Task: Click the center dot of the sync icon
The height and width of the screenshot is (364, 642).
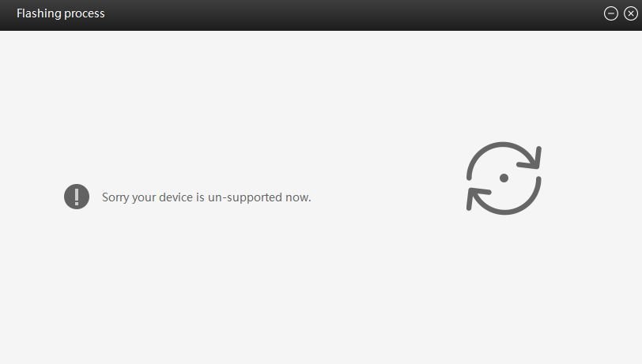Action: (x=504, y=178)
